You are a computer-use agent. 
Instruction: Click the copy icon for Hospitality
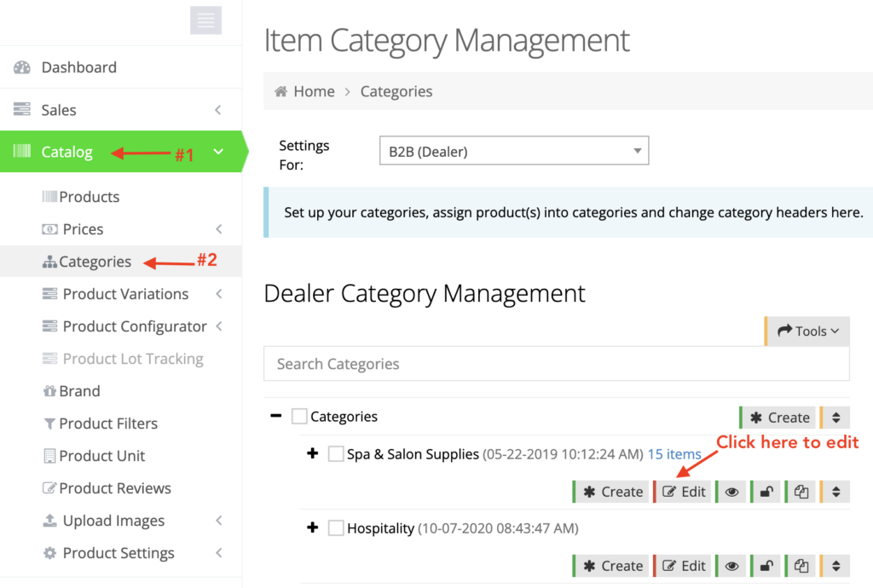801,566
